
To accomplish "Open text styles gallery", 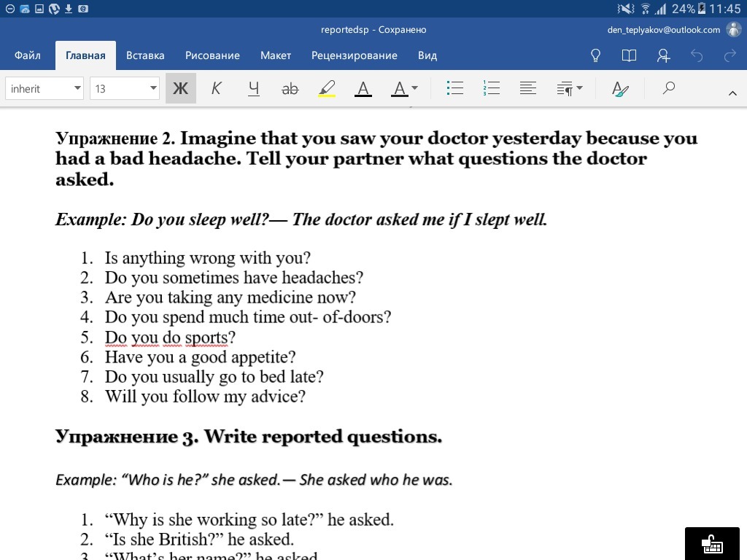I will point(620,89).
